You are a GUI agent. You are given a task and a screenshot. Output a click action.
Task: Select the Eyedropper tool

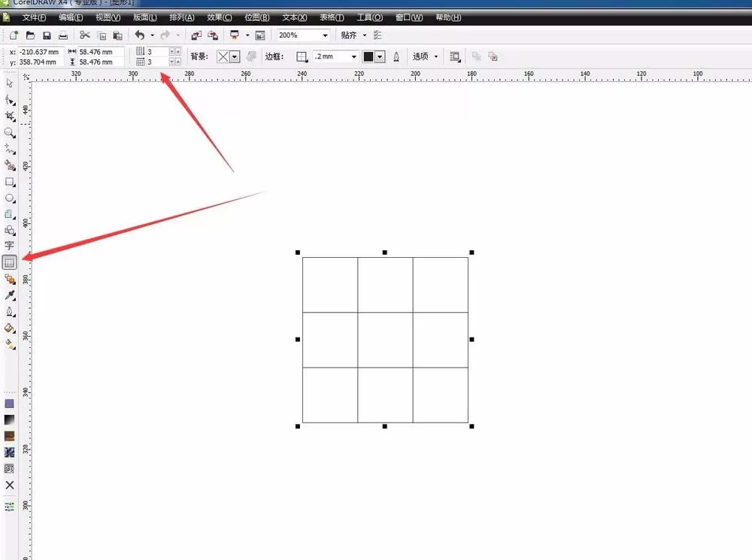click(x=10, y=295)
